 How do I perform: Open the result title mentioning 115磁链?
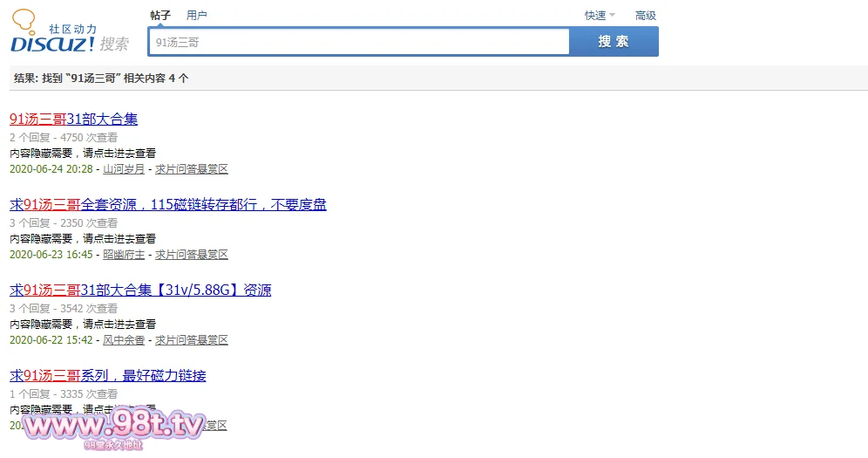click(167, 205)
